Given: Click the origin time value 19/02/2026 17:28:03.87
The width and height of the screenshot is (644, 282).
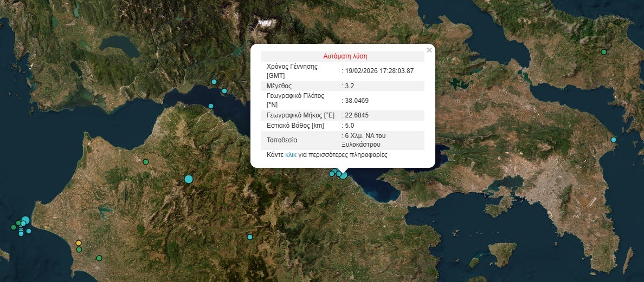Looking at the screenshot, I should [x=379, y=70].
